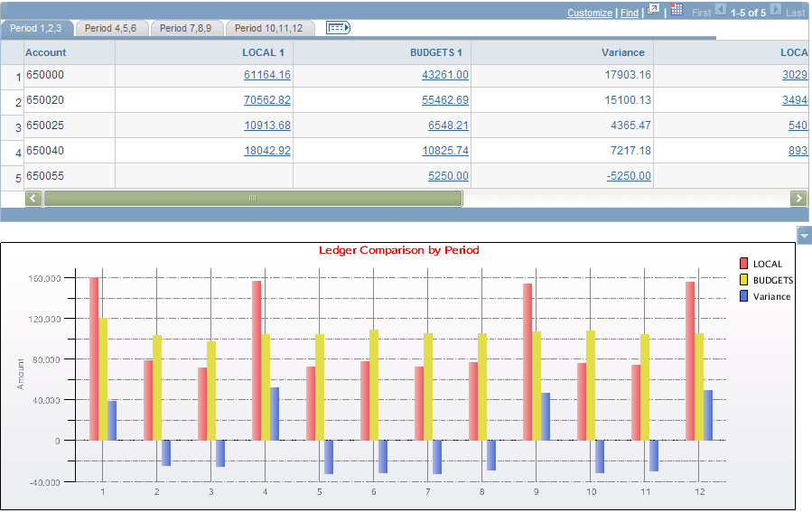
Task: Click account 650025 cell
Action: [x=45, y=126]
